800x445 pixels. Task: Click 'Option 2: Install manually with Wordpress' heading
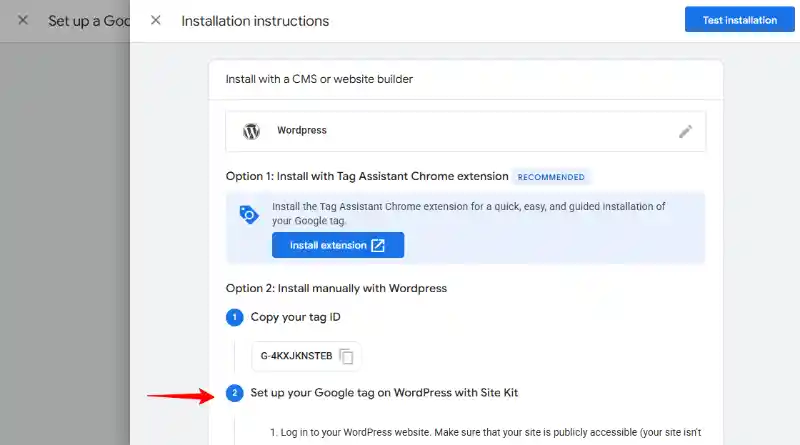pyautogui.click(x=336, y=288)
